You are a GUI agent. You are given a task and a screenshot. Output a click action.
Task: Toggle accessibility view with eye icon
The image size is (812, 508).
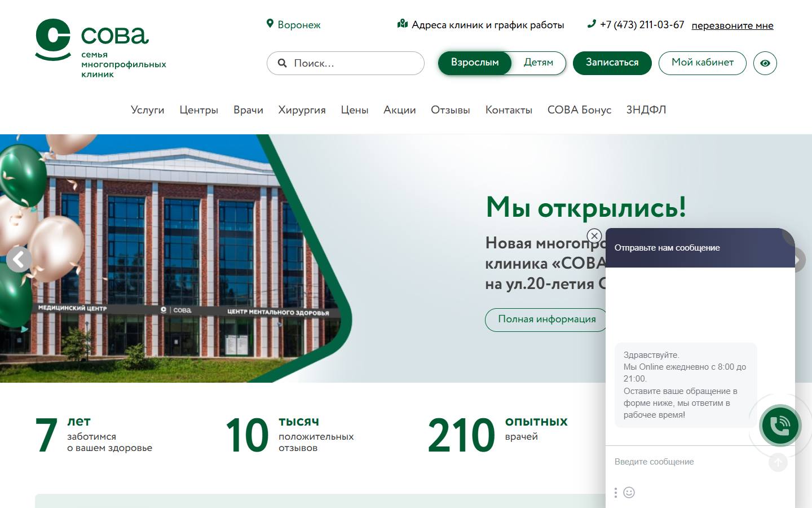click(x=765, y=63)
